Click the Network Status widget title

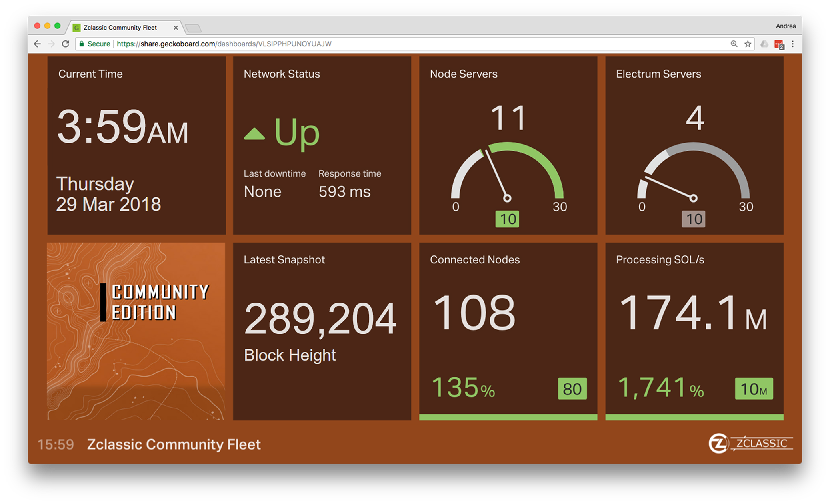pos(282,74)
